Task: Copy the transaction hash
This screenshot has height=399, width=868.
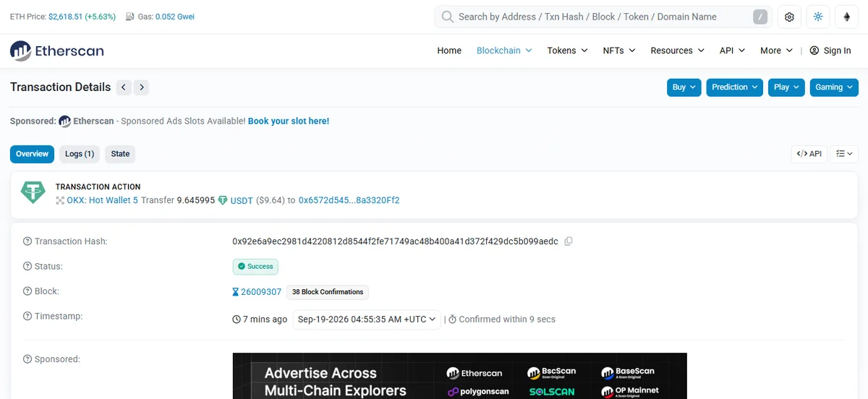Action: pos(569,241)
